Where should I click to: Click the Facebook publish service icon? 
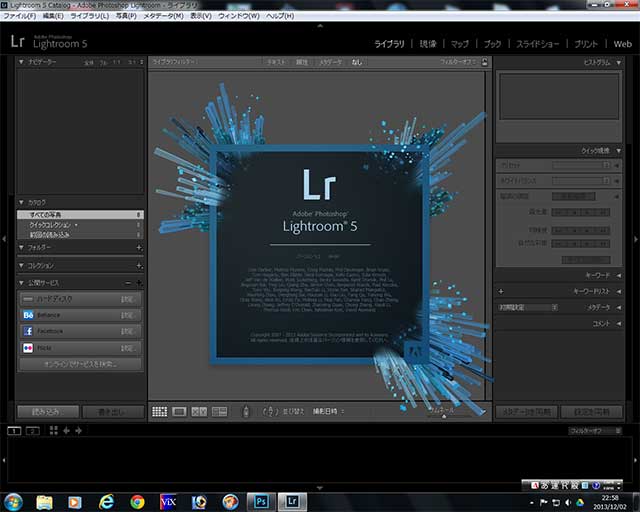tap(27, 331)
